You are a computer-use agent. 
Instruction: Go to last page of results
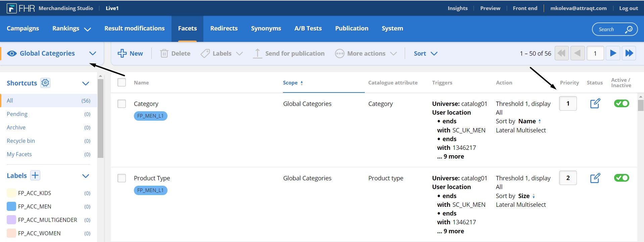coord(629,53)
